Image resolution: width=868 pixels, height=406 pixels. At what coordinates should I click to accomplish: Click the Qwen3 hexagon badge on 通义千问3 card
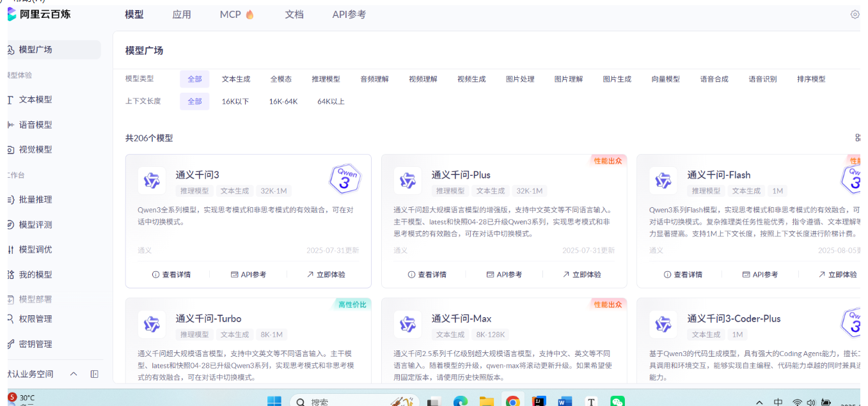click(x=345, y=178)
